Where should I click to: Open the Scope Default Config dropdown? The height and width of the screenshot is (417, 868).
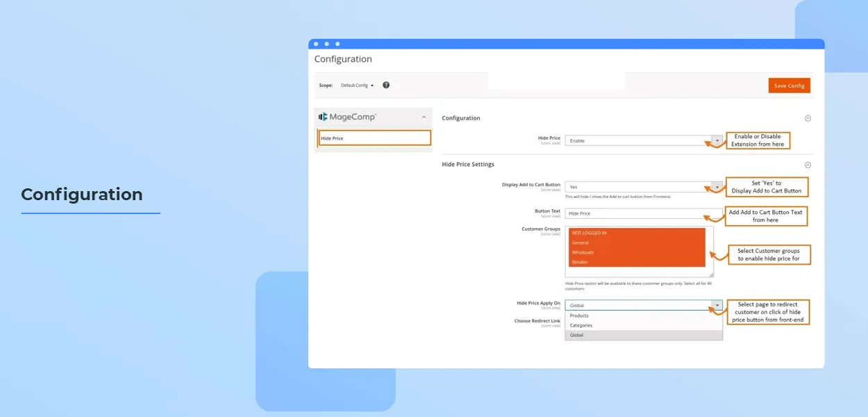point(358,85)
